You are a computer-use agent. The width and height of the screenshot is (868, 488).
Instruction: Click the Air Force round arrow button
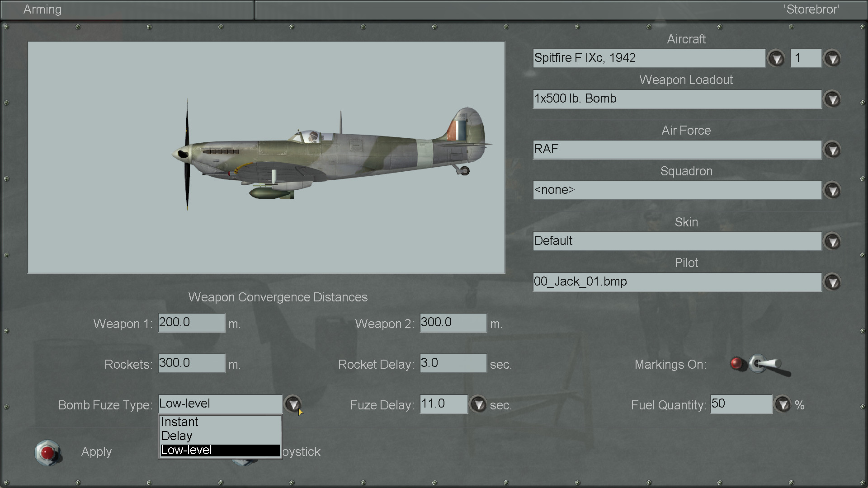click(x=832, y=150)
